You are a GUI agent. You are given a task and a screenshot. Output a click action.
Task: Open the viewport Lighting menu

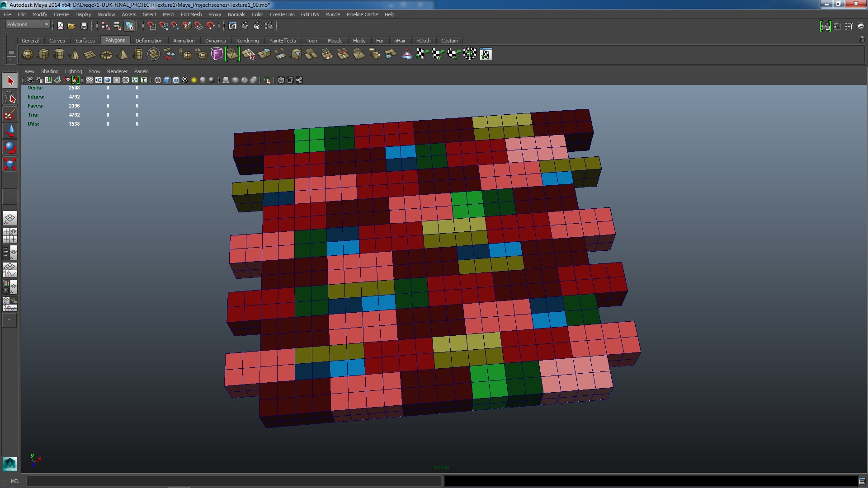pyautogui.click(x=73, y=71)
